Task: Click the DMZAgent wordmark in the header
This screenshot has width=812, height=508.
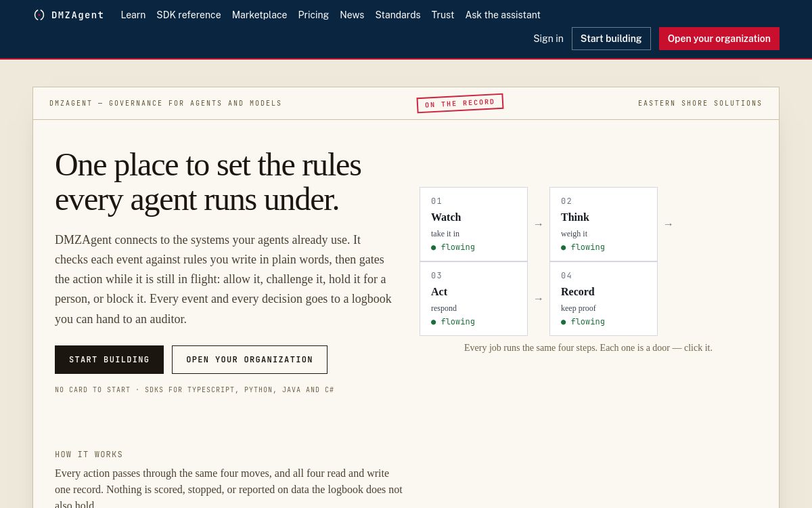Action: [x=78, y=15]
